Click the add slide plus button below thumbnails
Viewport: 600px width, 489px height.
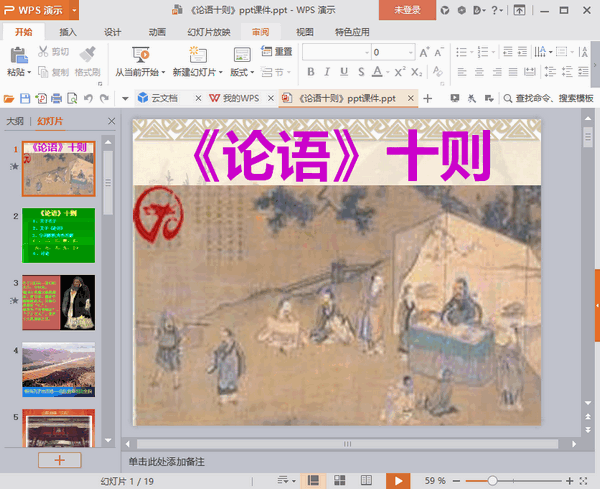point(60,460)
